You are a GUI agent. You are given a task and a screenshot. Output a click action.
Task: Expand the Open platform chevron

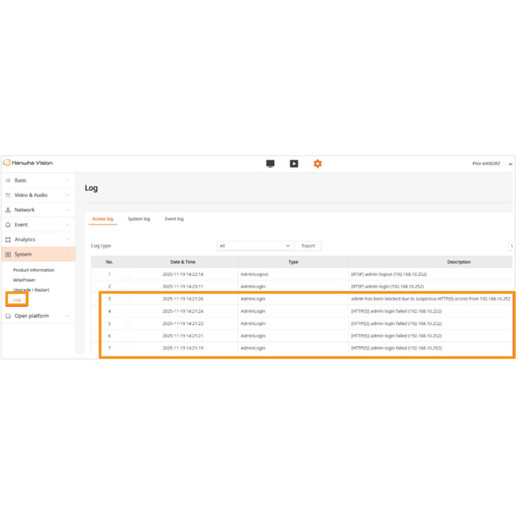pyautogui.click(x=67, y=316)
